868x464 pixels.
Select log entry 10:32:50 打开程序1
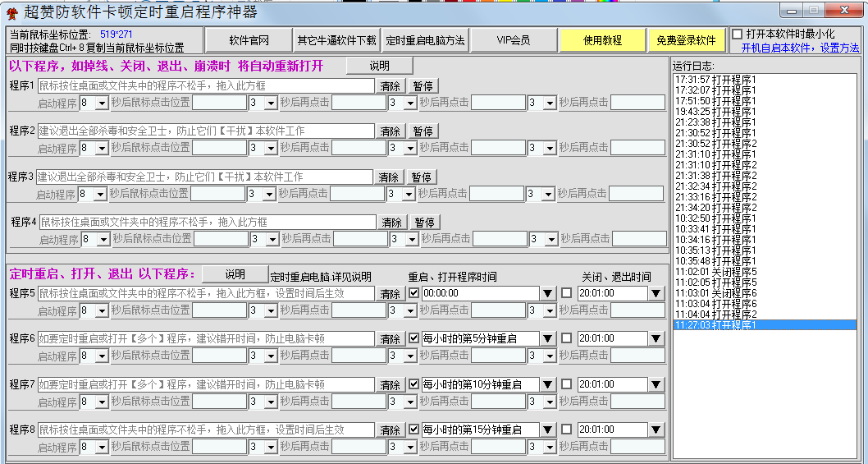764,218
